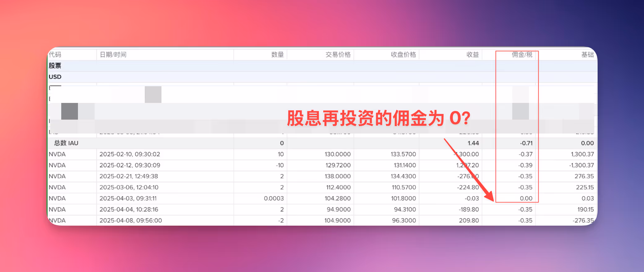Click basis value -1,300.37
This screenshot has height=272, width=644.
[582, 165]
